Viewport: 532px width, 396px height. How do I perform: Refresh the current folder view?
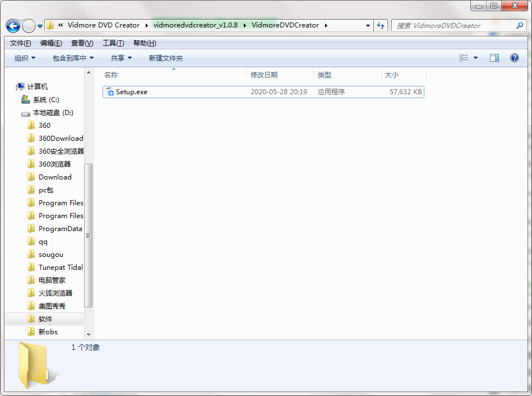(381, 25)
